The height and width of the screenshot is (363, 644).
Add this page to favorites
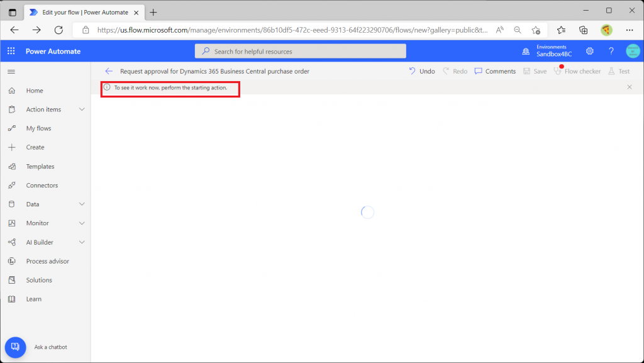tap(536, 30)
